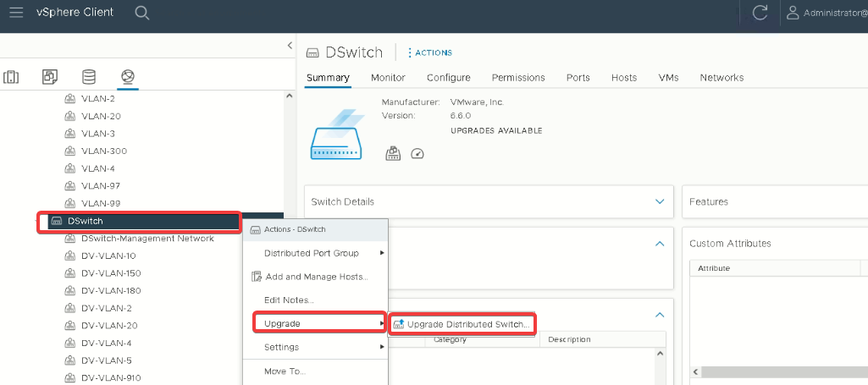Open the Summary tab
The image size is (868, 385).
tap(328, 78)
